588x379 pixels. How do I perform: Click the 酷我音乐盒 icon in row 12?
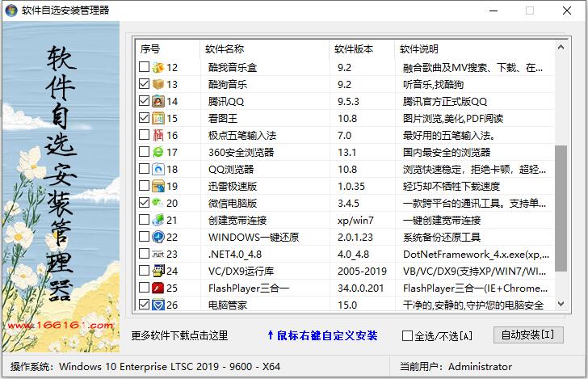pyautogui.click(x=157, y=68)
